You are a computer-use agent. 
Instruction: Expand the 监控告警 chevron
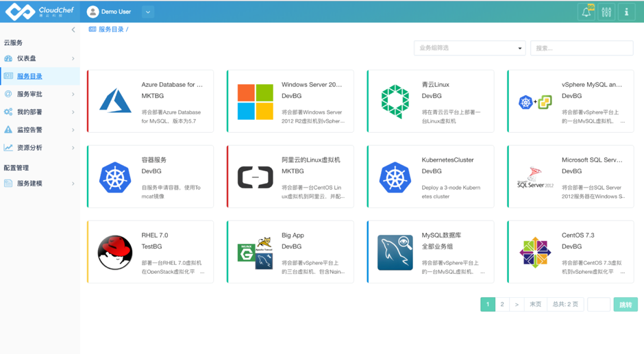(73, 130)
